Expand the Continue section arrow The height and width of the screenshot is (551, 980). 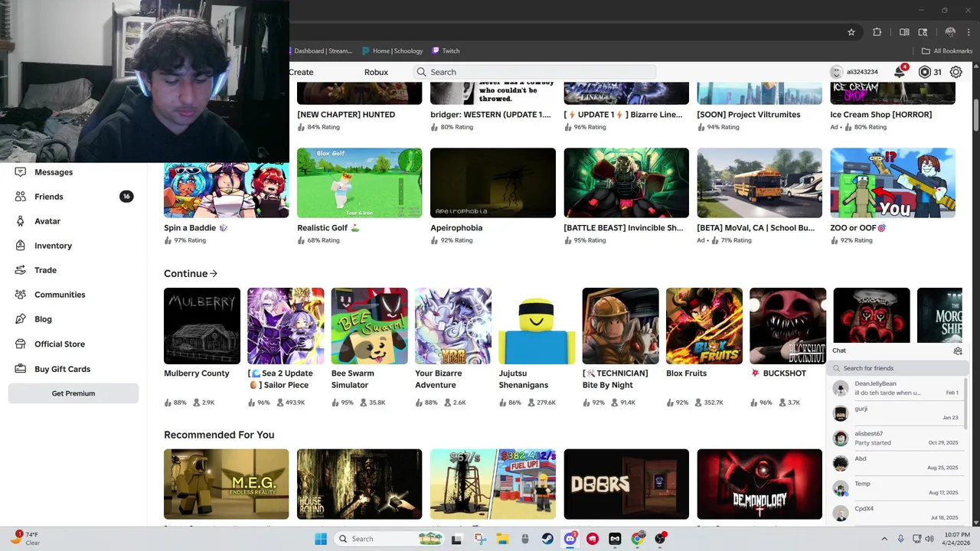coord(214,273)
